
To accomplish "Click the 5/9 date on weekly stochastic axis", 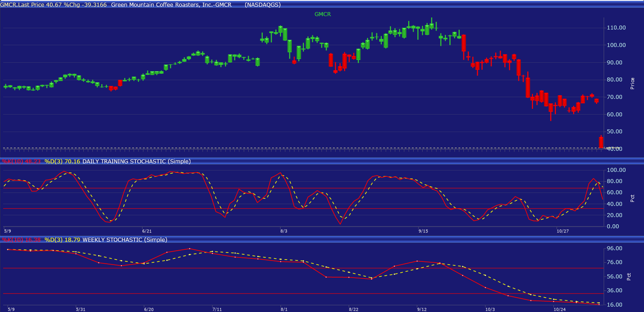I will click(x=11, y=309).
